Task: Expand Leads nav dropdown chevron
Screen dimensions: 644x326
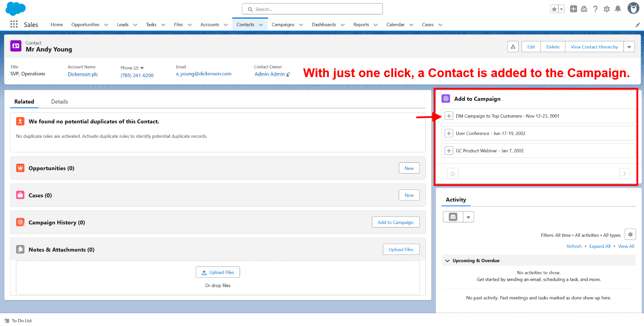Action: 135,25
